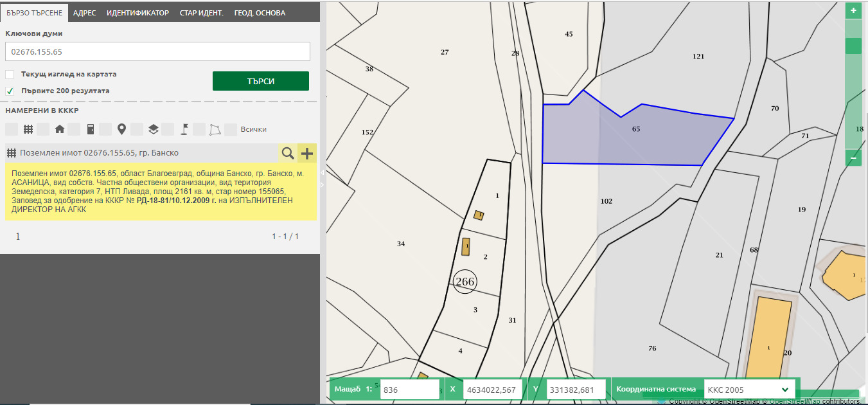Tick the checkbox next to 'Всички'

(x=231, y=129)
